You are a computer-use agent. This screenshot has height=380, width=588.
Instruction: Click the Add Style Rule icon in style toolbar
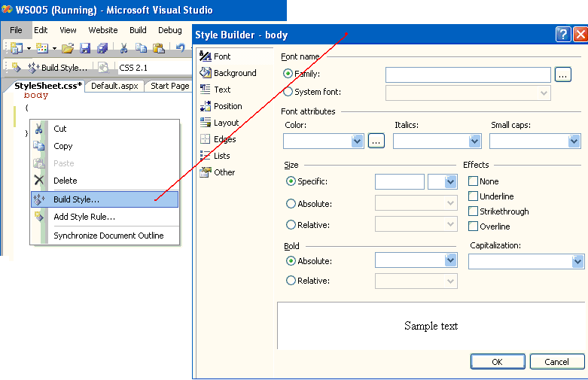coord(16,67)
